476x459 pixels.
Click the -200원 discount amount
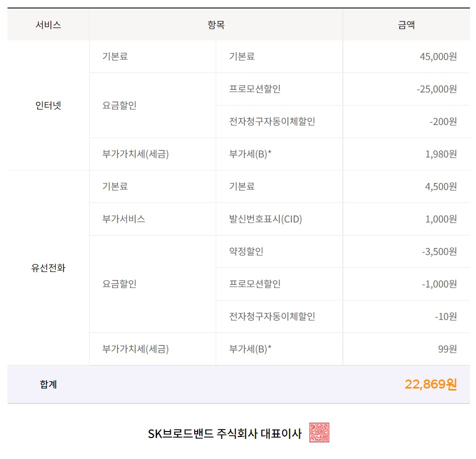click(x=443, y=121)
